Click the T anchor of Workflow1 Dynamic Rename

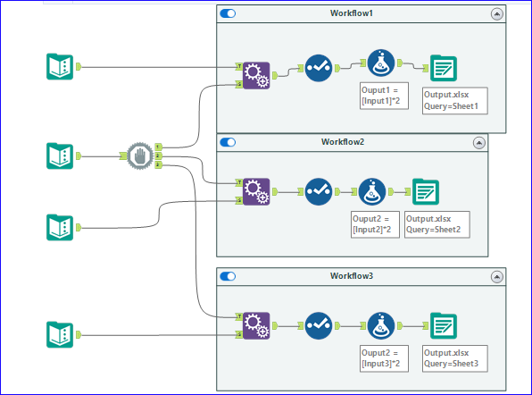(239, 66)
